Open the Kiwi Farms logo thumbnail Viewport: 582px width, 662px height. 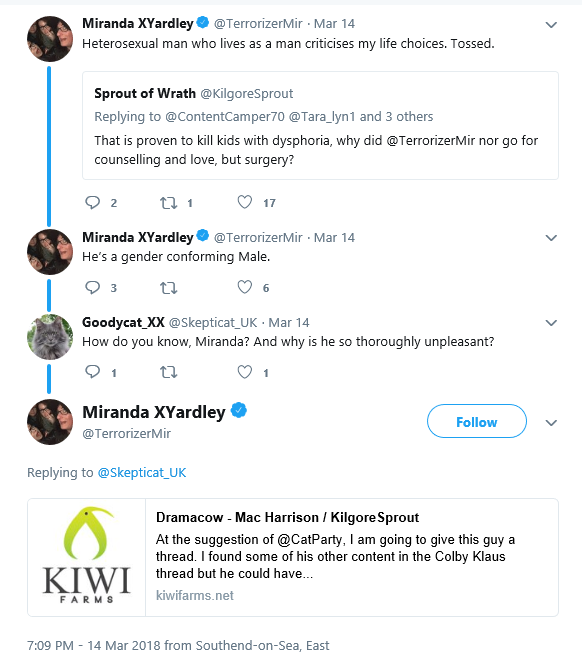[87, 557]
